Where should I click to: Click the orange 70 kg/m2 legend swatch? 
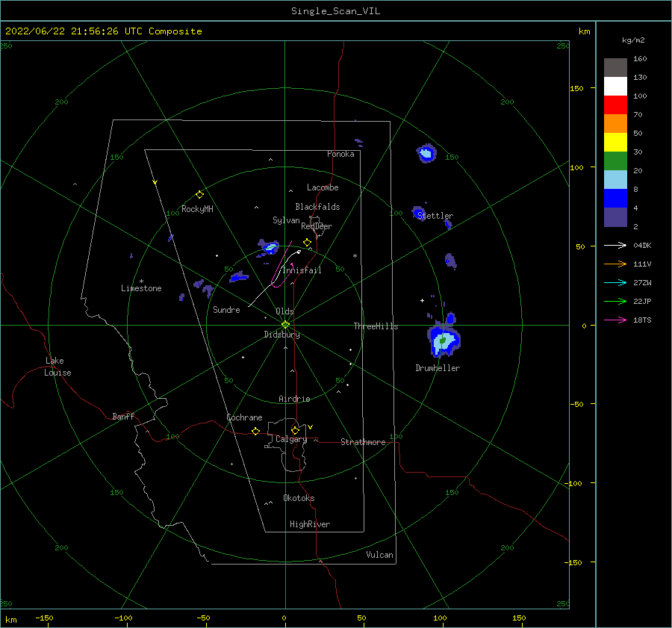(615, 123)
